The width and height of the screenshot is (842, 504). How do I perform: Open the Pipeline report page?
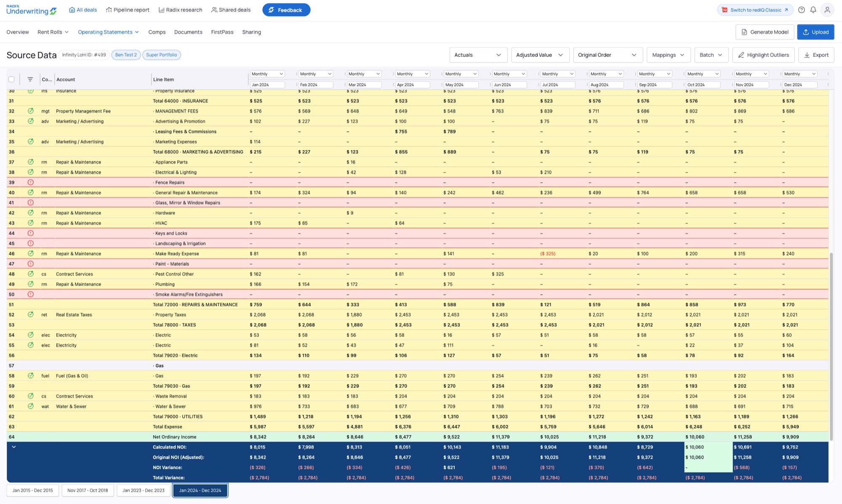pos(128,10)
